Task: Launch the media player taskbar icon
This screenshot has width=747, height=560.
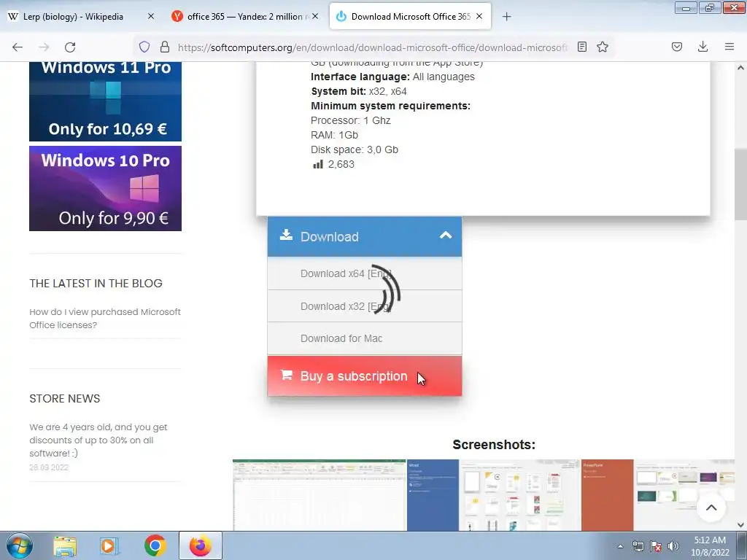Action: pos(109,546)
